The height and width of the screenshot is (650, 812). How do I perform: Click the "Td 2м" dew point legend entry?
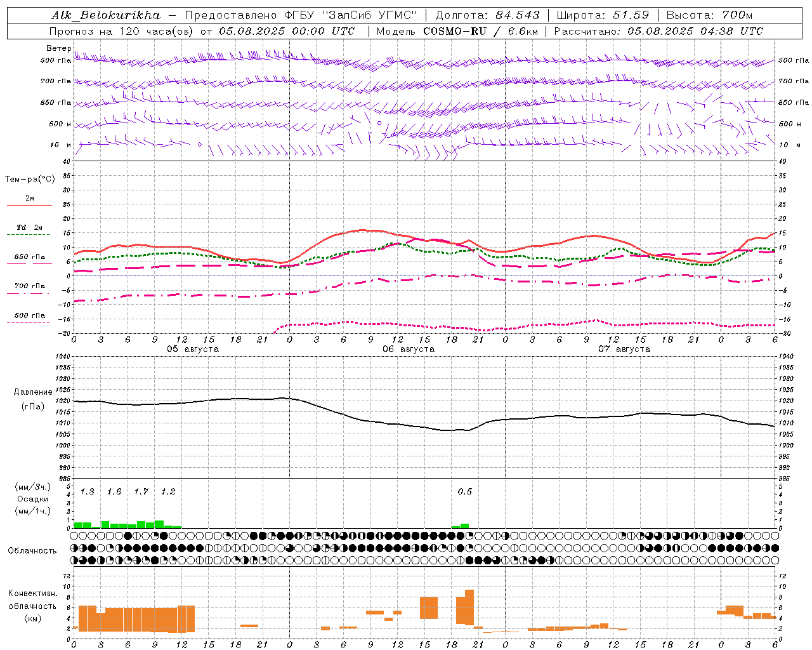click(x=29, y=227)
